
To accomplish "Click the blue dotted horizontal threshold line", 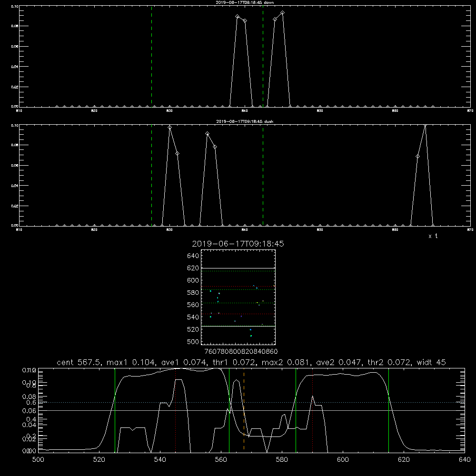I will coord(251,402).
